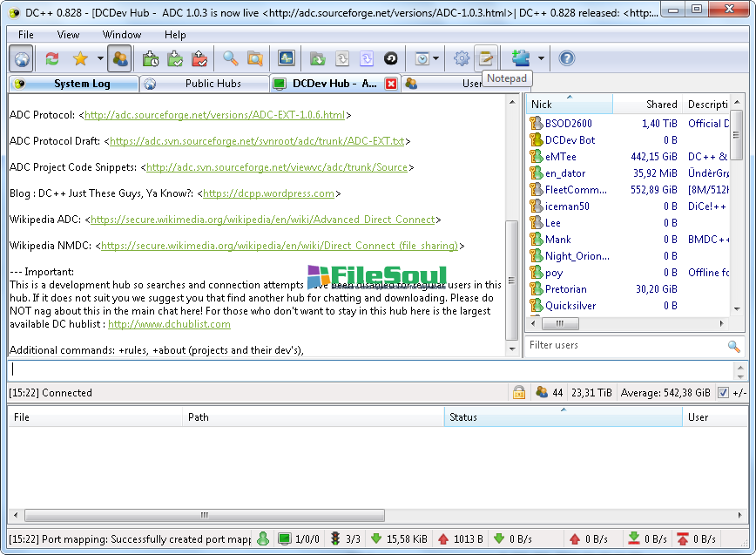
Task: Open the Notepad toolbar icon
Action: point(486,59)
